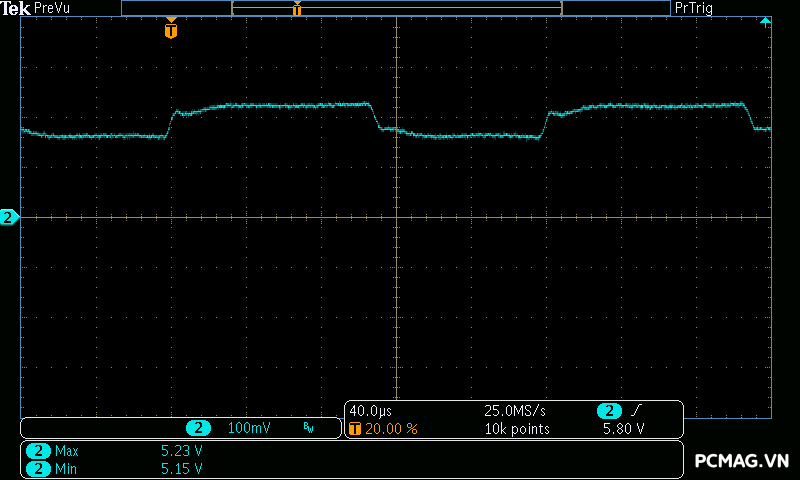Click the 5.80 V trigger level readout
Image resolution: width=800 pixels, height=480 pixels.
tap(622, 429)
